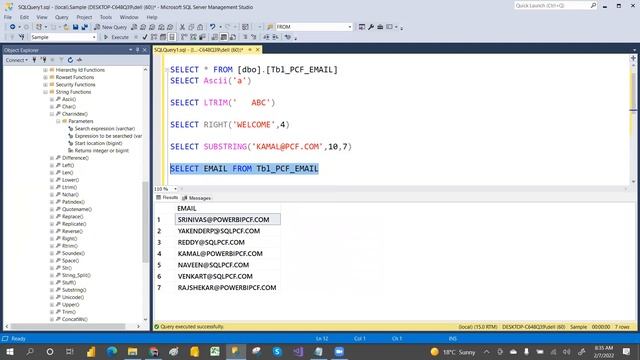Open the View menu
Viewport: 640px width, 360px height.
[x=42, y=17]
